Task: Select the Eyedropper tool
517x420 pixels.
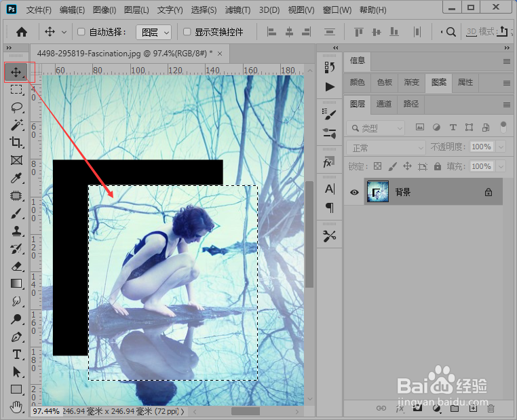Action: 16,178
